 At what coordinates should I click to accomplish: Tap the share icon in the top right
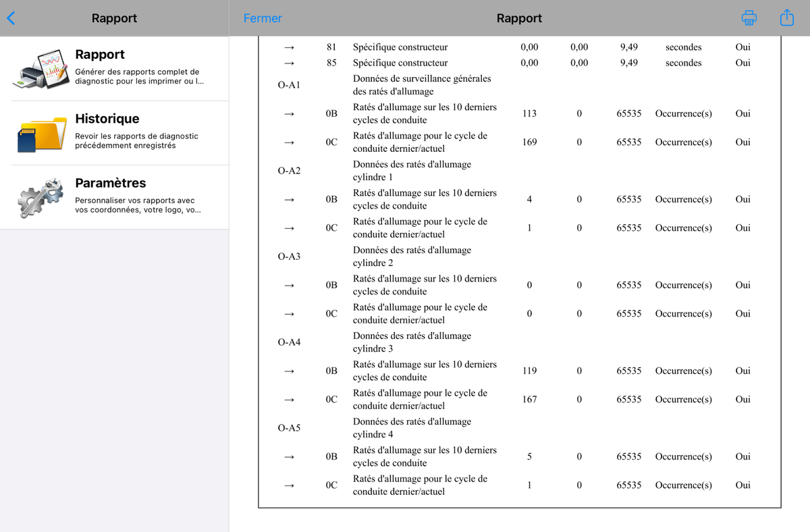click(x=786, y=18)
